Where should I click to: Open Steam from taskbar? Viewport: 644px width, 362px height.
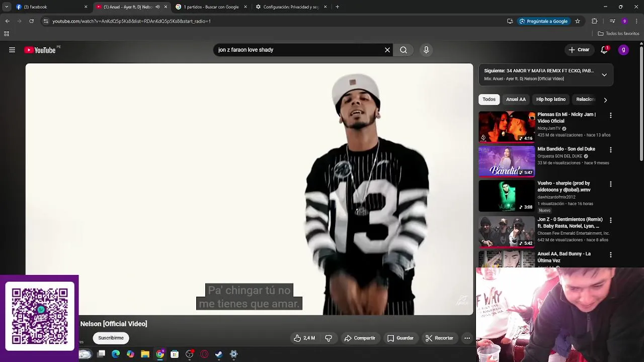[x=219, y=354]
